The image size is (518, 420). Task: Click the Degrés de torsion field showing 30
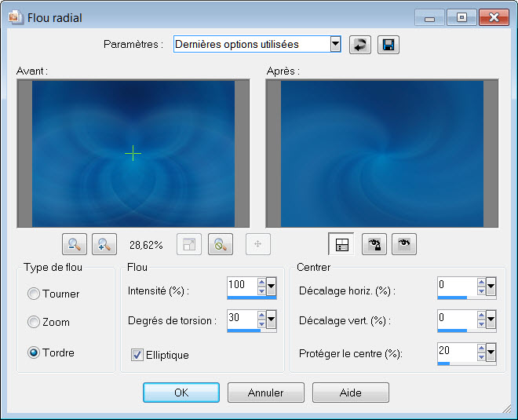click(x=243, y=320)
